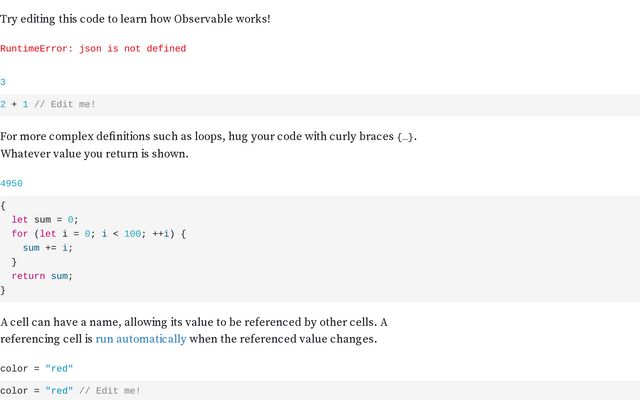
Task: Click the number 100 in the loop condition
Action: coord(133,234)
